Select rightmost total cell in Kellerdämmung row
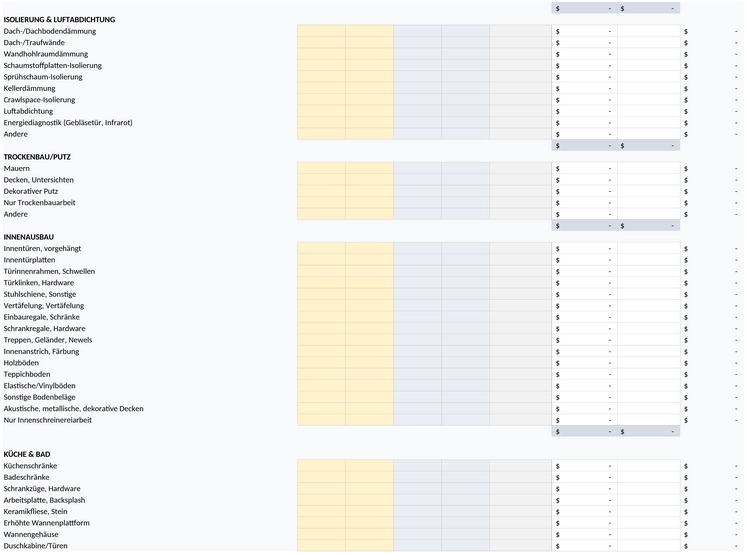Image resolution: width=746 pixels, height=553 pixels. [x=712, y=88]
